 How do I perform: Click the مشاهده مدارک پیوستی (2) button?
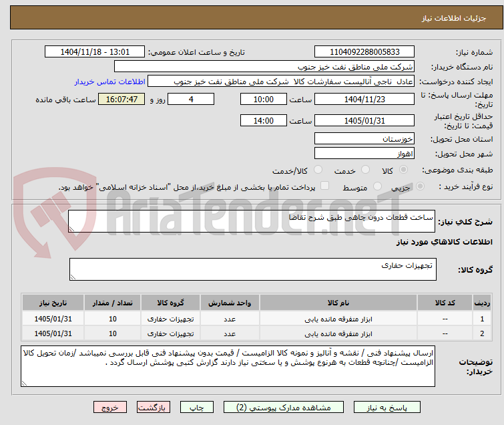pos(284,407)
